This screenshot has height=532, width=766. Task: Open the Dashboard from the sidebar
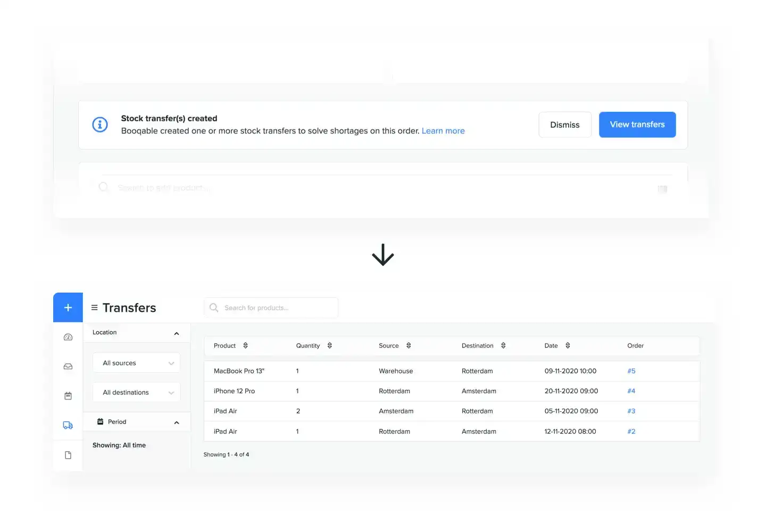(x=68, y=337)
